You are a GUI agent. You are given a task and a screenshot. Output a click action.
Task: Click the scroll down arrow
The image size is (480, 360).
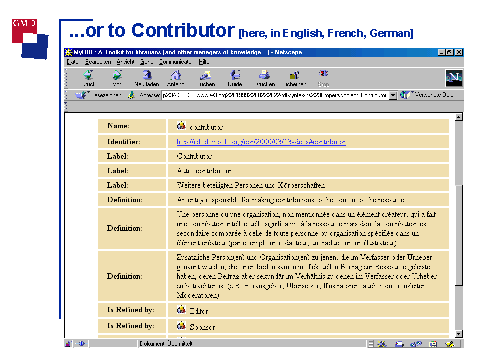[x=459, y=333]
